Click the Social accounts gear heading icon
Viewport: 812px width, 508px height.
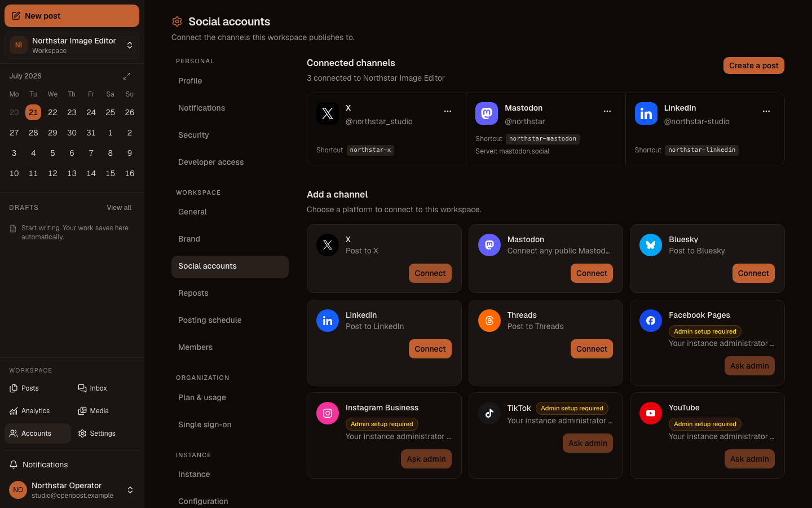(177, 21)
